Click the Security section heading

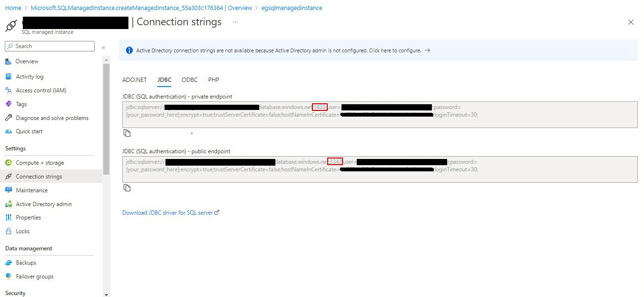point(15,293)
